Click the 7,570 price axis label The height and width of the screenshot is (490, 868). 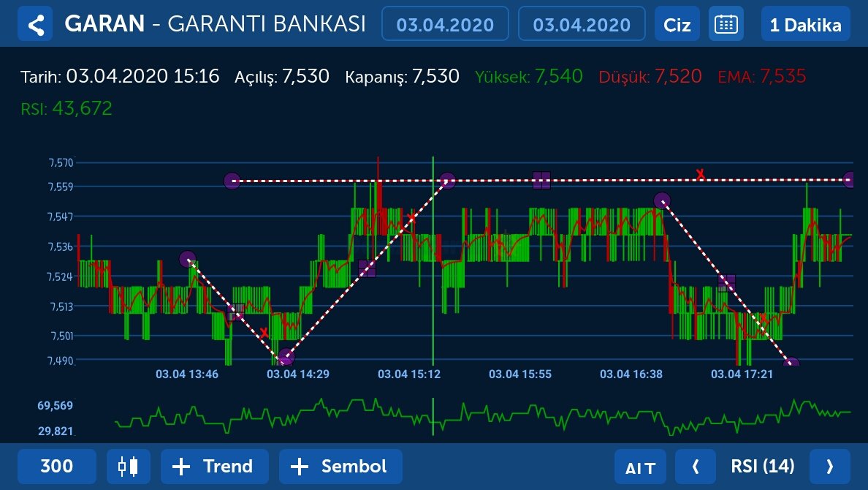coord(61,162)
